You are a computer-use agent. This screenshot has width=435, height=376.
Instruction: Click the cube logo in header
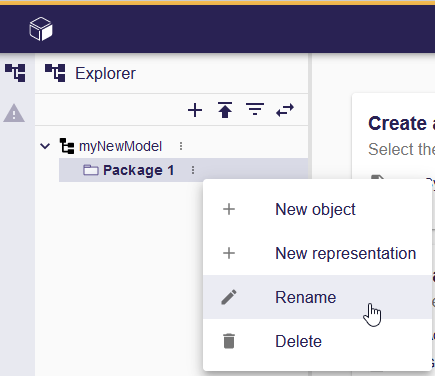click(x=41, y=29)
